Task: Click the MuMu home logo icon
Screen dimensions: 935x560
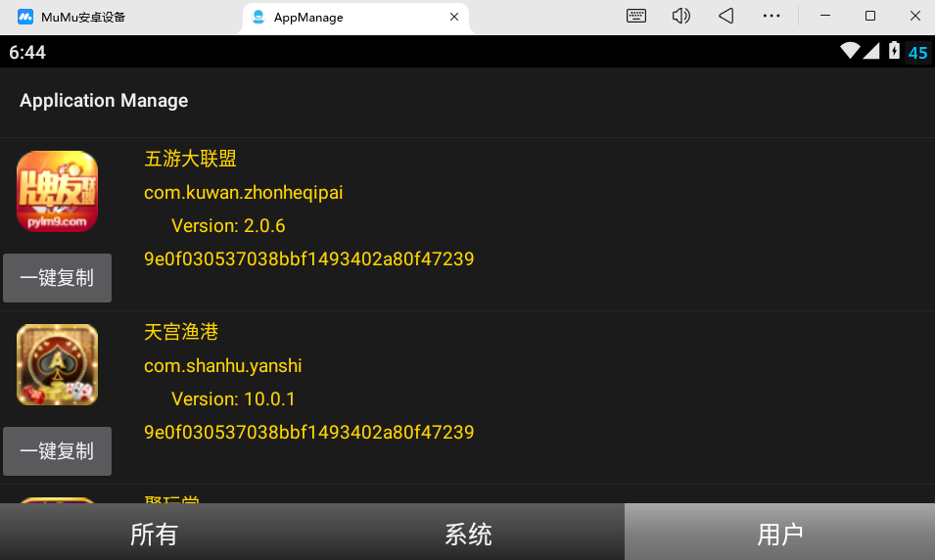Action: (25, 17)
